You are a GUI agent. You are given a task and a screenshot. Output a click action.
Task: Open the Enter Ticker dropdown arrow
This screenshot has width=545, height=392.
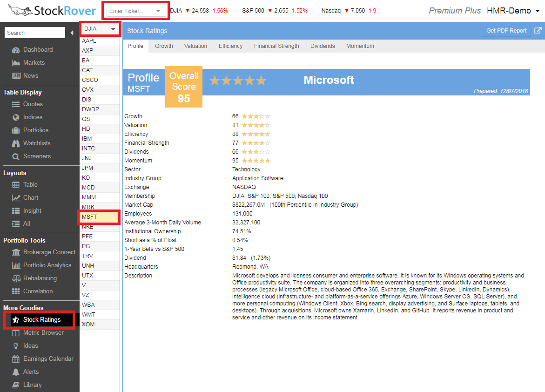pyautogui.click(x=159, y=11)
